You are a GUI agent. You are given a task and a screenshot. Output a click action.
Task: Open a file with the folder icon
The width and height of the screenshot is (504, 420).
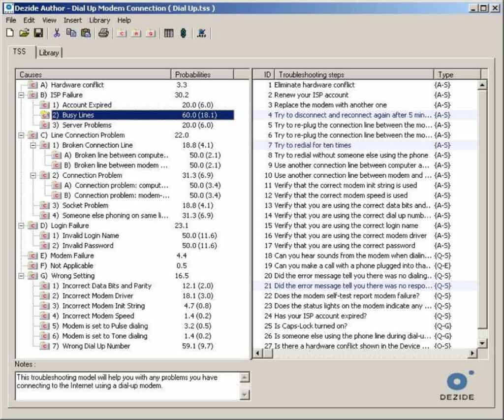click(x=24, y=33)
